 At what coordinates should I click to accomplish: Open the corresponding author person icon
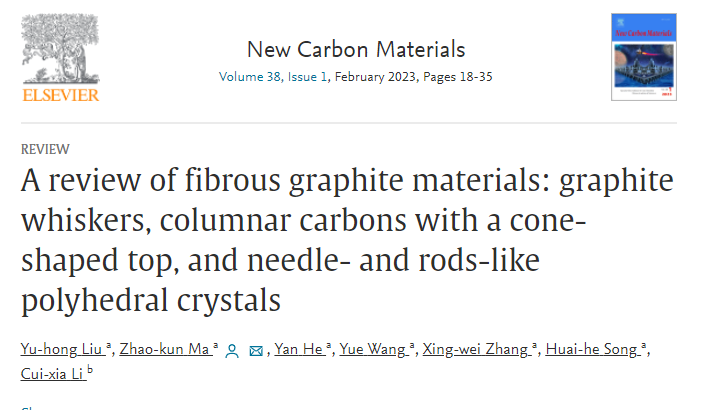[232, 350]
